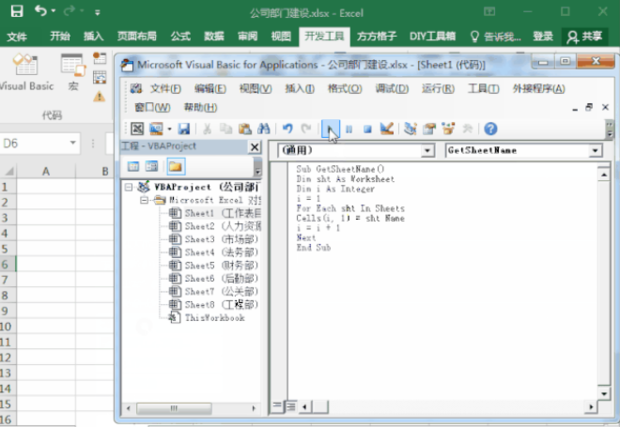
Task: Toggle Design Mode icon in VBA toolbar
Action: (387, 128)
